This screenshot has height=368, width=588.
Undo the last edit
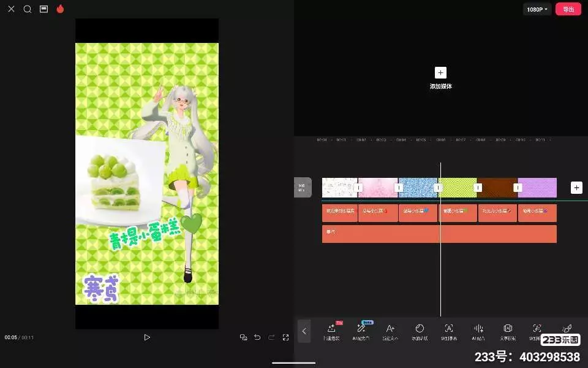tap(257, 337)
